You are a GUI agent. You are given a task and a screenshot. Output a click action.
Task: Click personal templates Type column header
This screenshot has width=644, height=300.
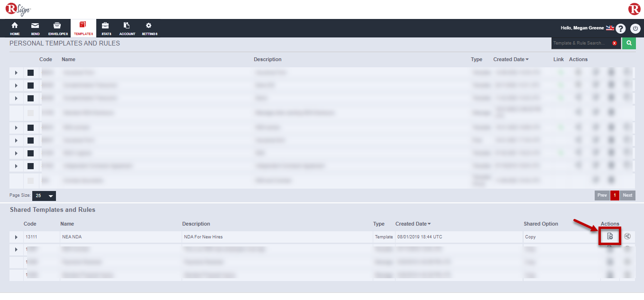click(x=477, y=59)
